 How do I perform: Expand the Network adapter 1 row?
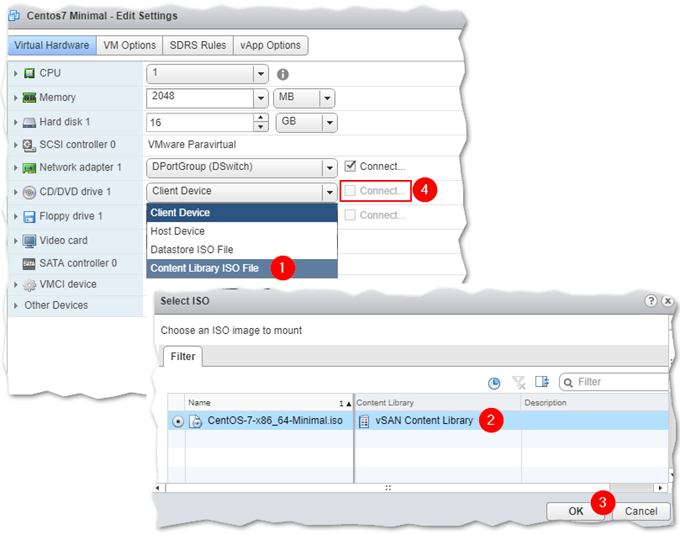coord(16,168)
